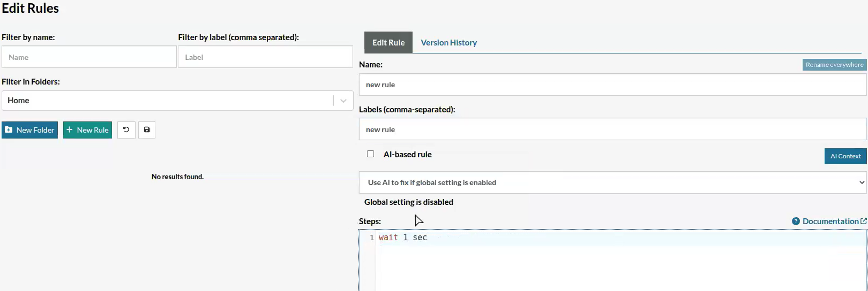Open the Filter in Folders Home dropdown
The height and width of the screenshot is (291, 868).
tap(177, 101)
